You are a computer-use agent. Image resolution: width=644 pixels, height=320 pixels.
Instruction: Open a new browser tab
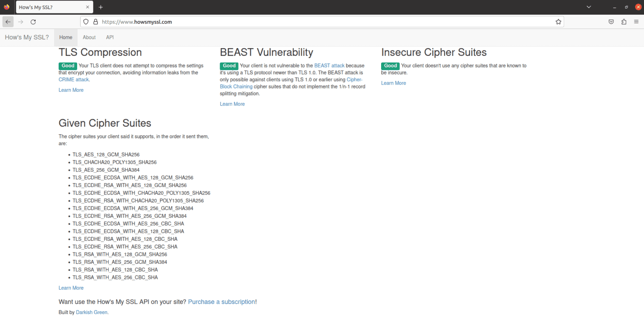coord(101,7)
